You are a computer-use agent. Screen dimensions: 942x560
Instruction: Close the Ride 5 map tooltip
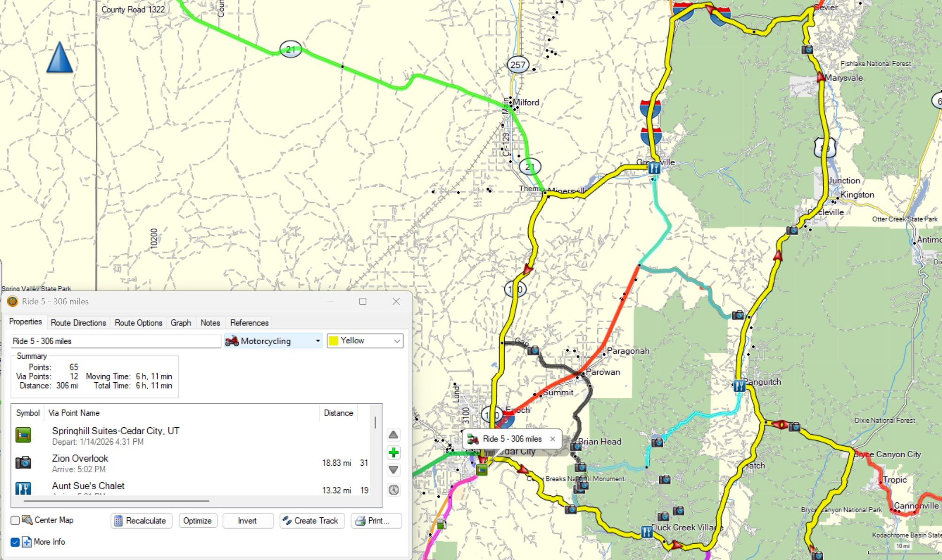553,439
